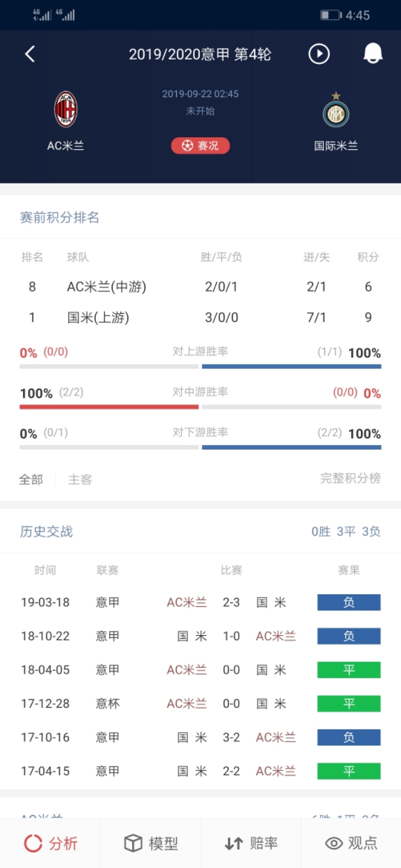Select the 模型 icon in bottom bar
This screenshot has height=868, width=401.
tap(151, 842)
